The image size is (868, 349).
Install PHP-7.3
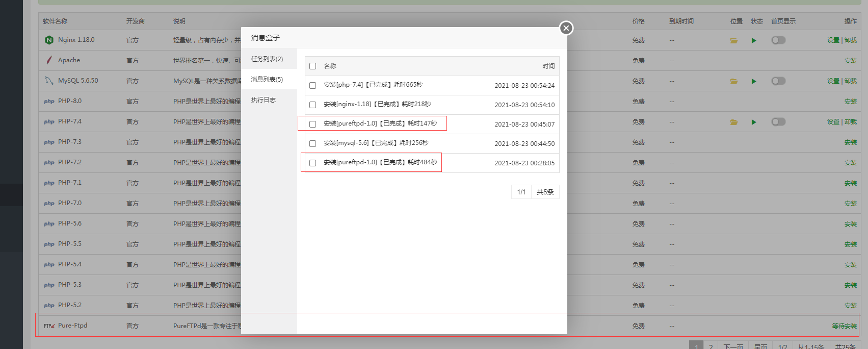(851, 142)
